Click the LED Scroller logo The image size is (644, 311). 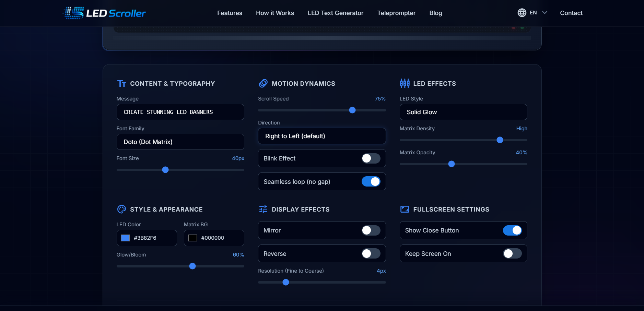tap(104, 13)
